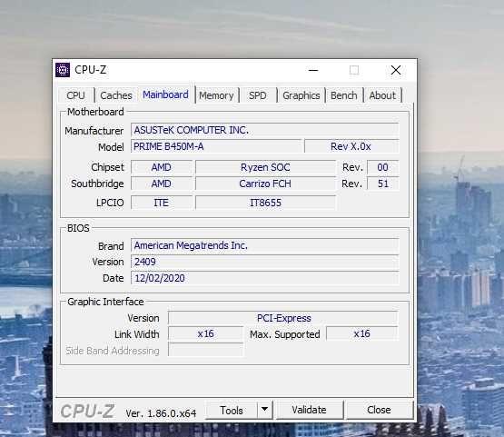
Task: View the About tab
Action: coord(382,95)
